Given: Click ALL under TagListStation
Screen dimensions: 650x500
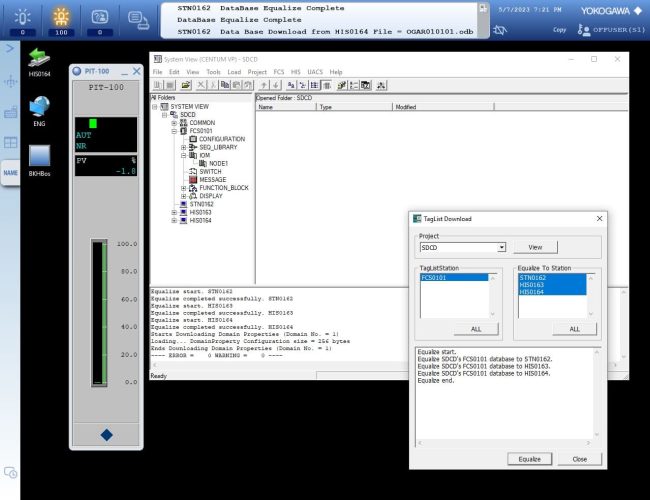Looking at the screenshot, I should click(476, 329).
